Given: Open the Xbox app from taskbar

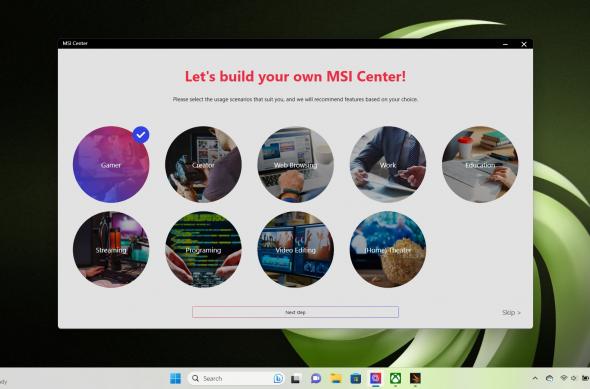Looking at the screenshot, I should point(395,378).
